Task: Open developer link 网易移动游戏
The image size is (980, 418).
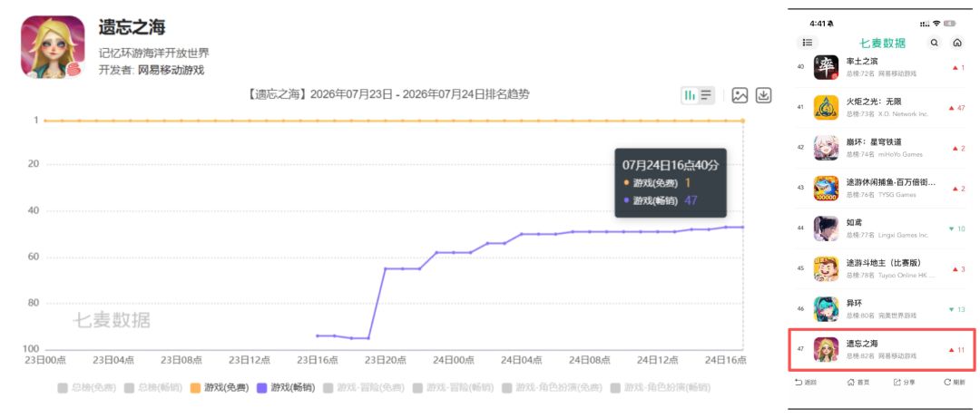Action: click(171, 70)
